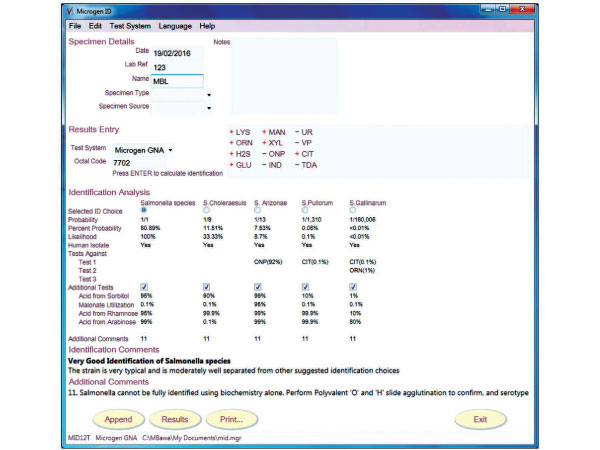Toggle the ORN test result sign
The height and width of the screenshot is (450, 600).
232,143
